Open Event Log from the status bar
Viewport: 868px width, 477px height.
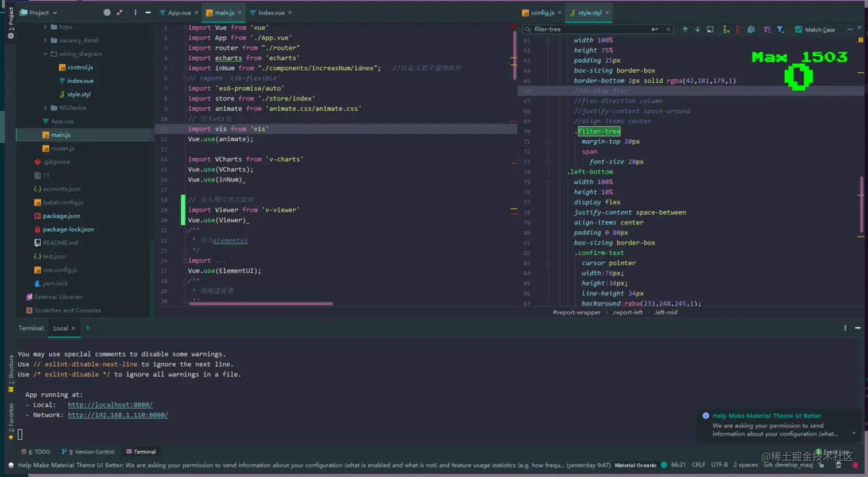point(834,452)
